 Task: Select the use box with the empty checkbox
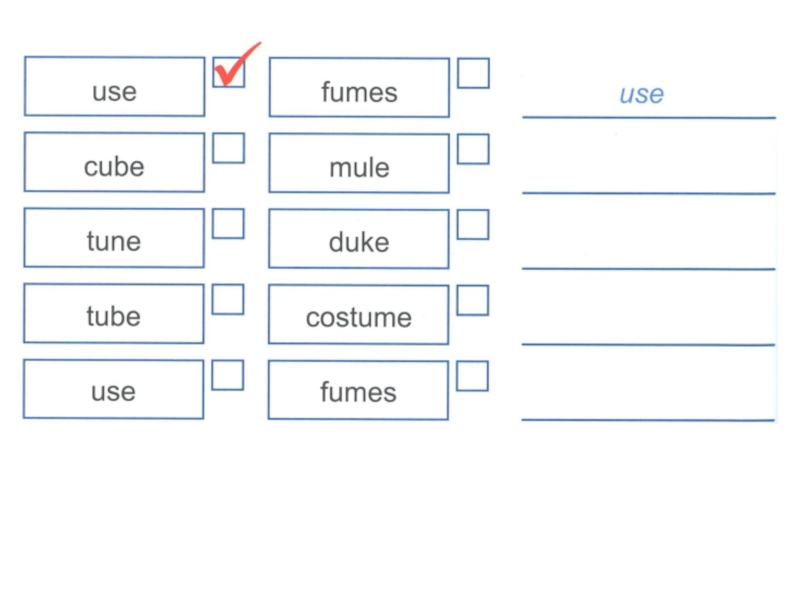click(114, 389)
